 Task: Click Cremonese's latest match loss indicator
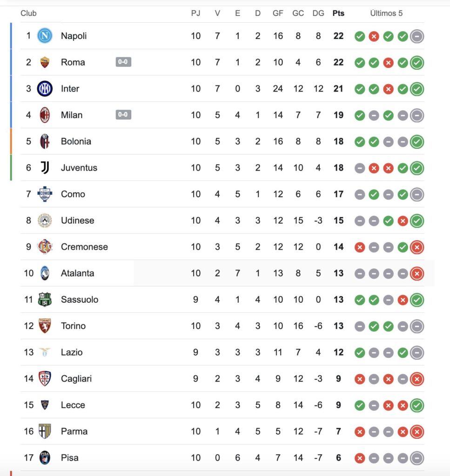[417, 247]
